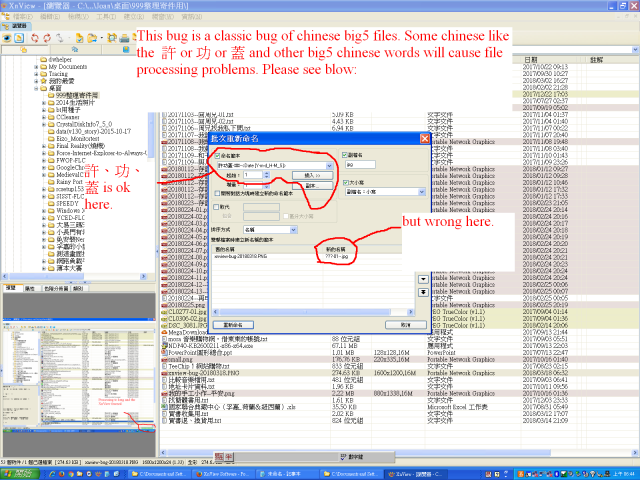Select the browser tab below the menu bar
640x480 pixels.
point(15,26)
